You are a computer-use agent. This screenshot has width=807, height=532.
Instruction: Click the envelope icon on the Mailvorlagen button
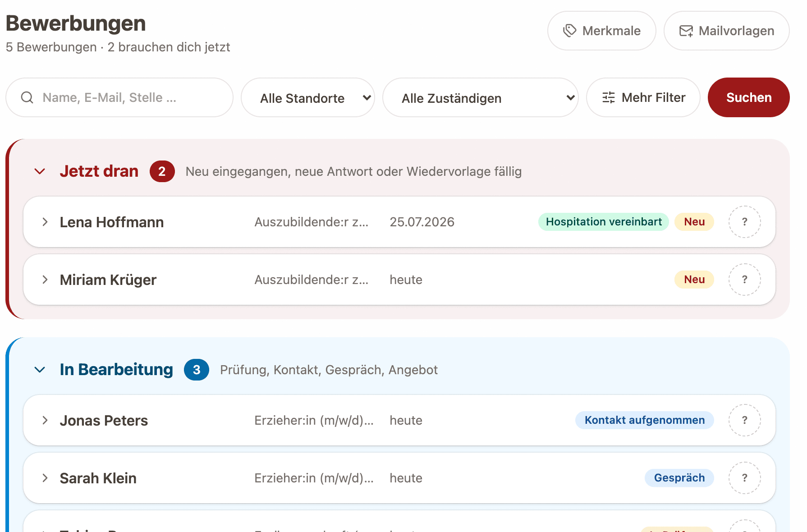686,31
